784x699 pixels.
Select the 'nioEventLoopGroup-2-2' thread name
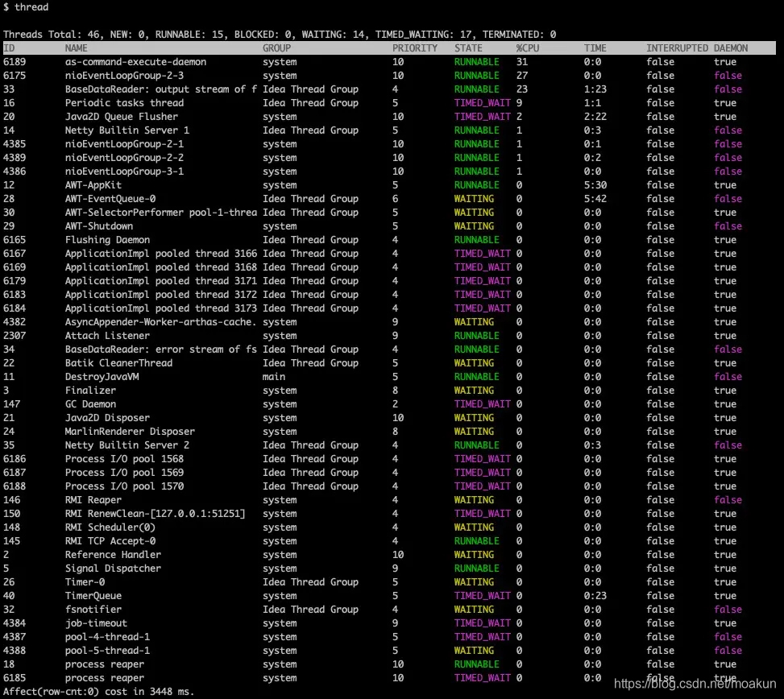click(124, 157)
